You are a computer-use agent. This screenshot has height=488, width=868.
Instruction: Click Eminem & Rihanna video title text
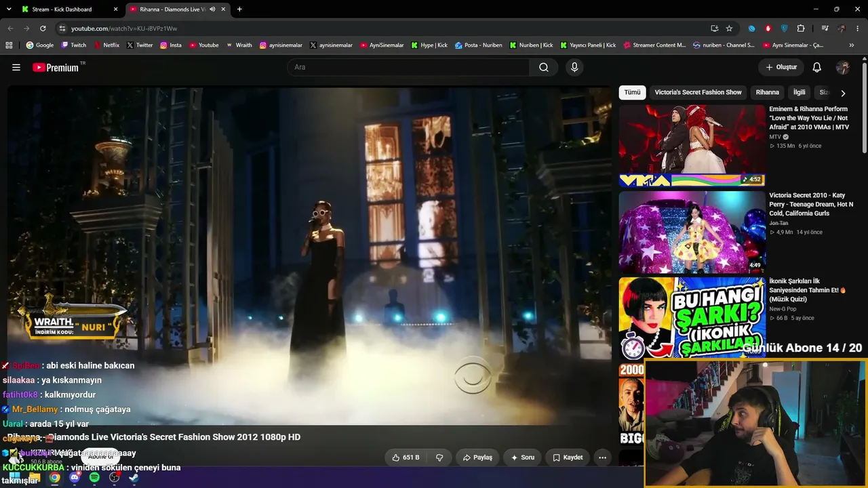(x=809, y=118)
